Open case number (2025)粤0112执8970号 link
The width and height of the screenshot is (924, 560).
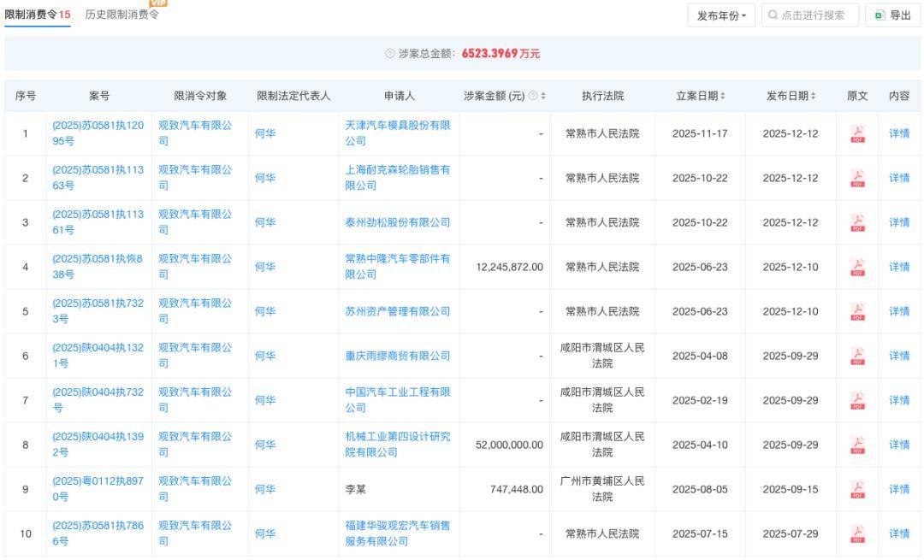point(98,489)
